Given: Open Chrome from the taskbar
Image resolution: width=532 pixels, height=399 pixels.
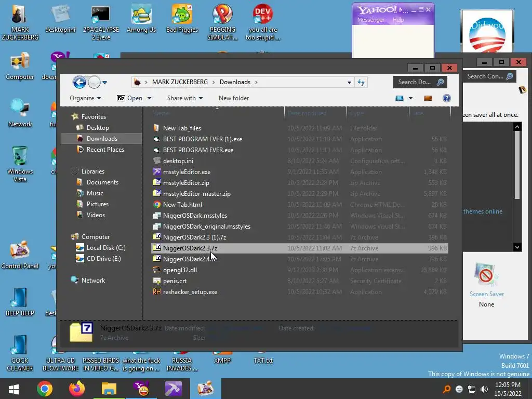Looking at the screenshot, I should pos(45,389).
